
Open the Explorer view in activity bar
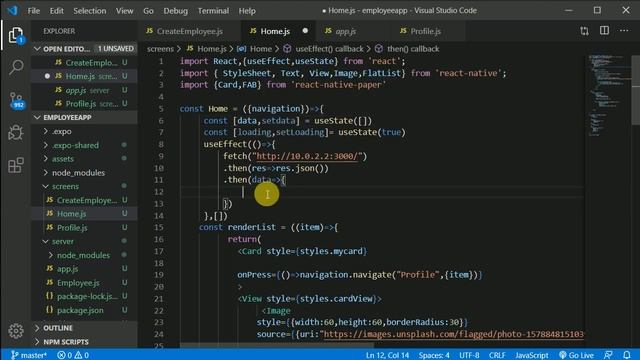tap(16, 35)
